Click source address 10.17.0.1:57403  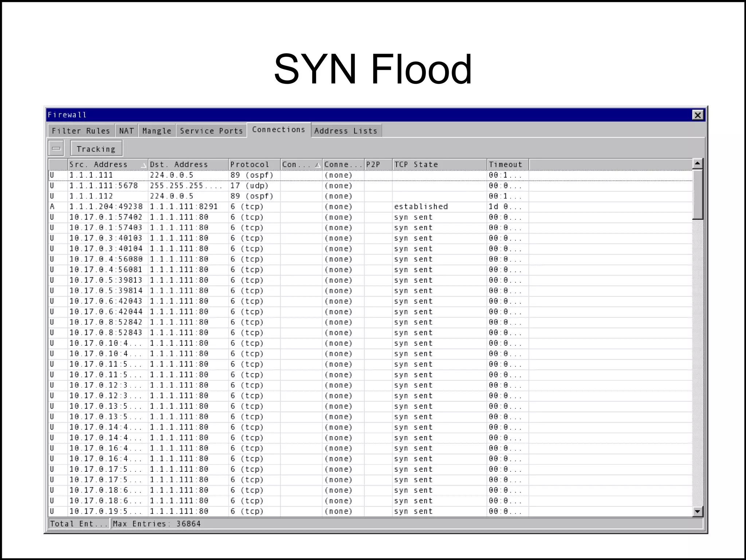pyautogui.click(x=106, y=228)
